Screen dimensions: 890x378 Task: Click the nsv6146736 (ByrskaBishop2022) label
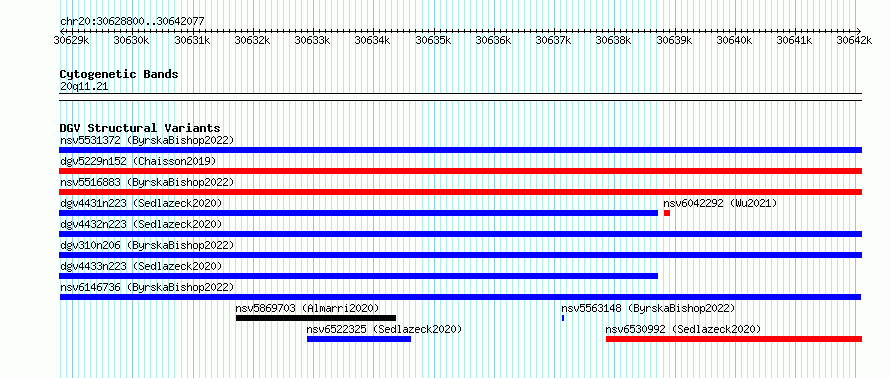coord(147,287)
